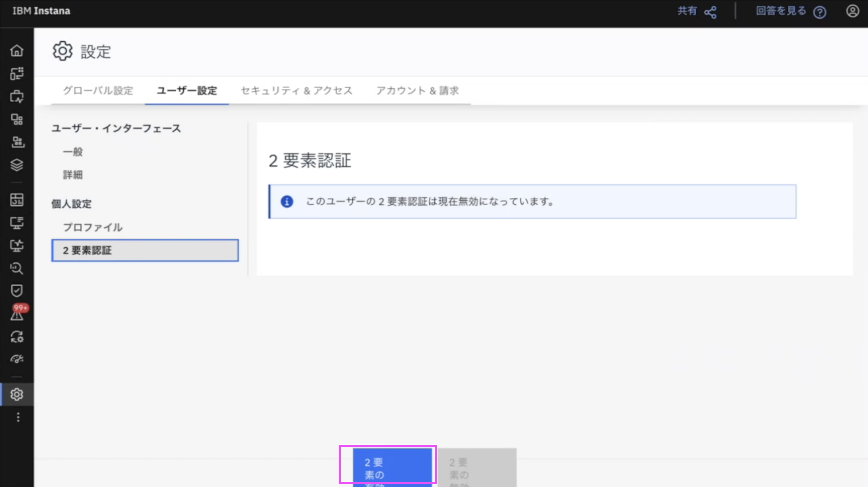Select 一般 in the settings menu

pyautogui.click(x=73, y=152)
